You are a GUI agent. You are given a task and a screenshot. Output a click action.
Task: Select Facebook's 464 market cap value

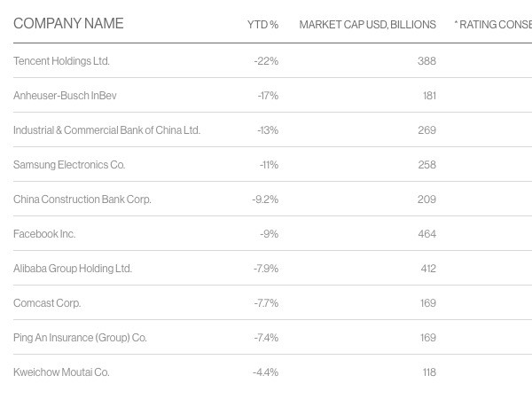[426, 234]
